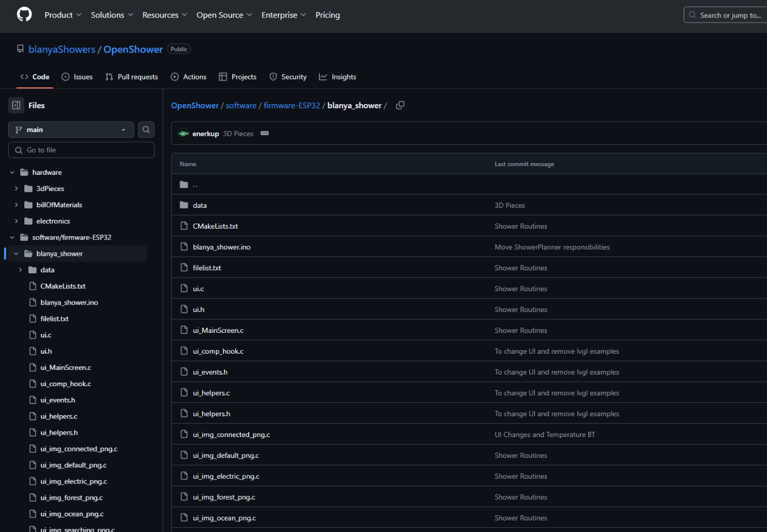Screen dimensions: 767x532
Task: Click the enerkup avatar image
Action: click(x=184, y=134)
